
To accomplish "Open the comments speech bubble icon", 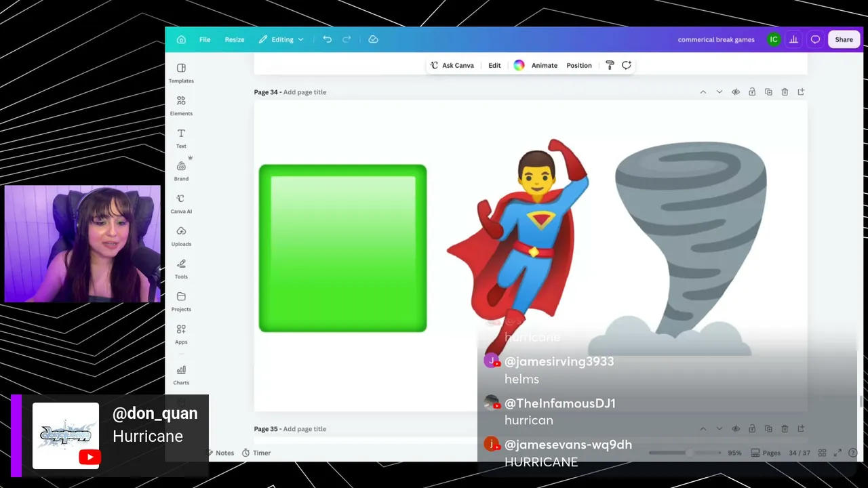I will [815, 39].
